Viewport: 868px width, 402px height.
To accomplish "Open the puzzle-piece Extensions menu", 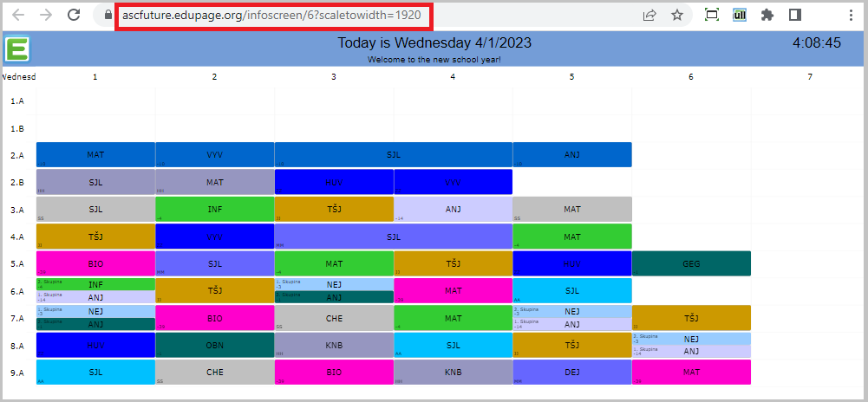I will point(767,15).
